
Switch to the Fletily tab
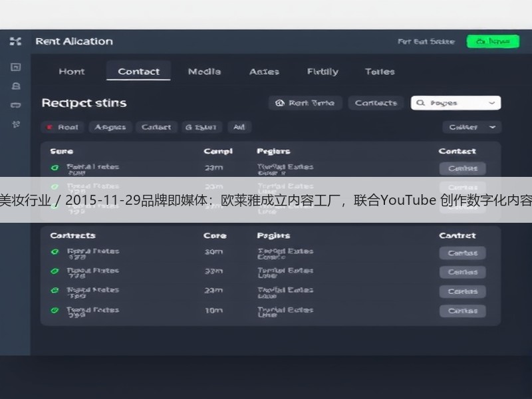(x=323, y=72)
